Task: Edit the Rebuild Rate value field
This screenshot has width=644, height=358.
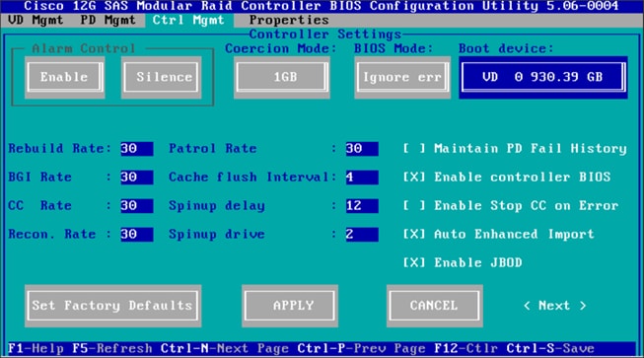Action: pyautogui.click(x=137, y=149)
